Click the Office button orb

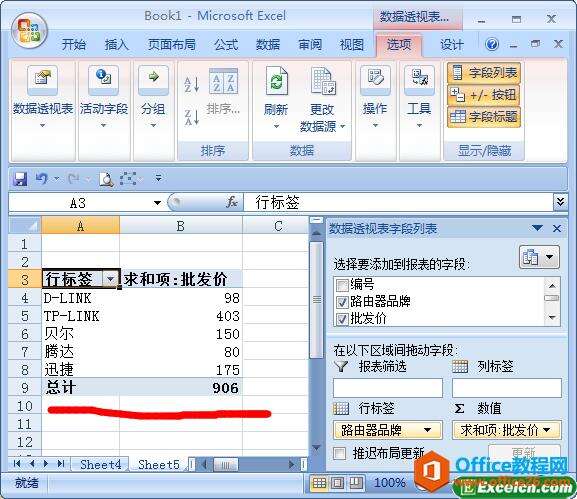point(29,31)
